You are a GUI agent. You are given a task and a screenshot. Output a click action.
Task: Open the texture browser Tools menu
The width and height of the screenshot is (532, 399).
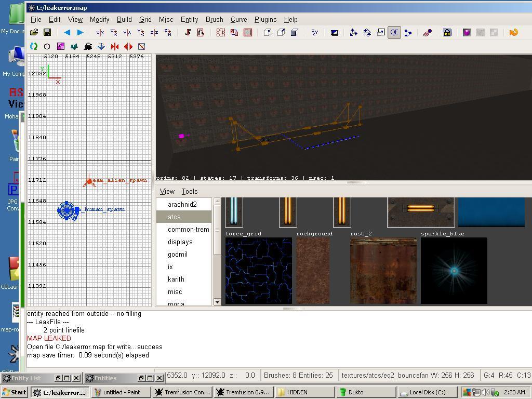click(x=190, y=191)
